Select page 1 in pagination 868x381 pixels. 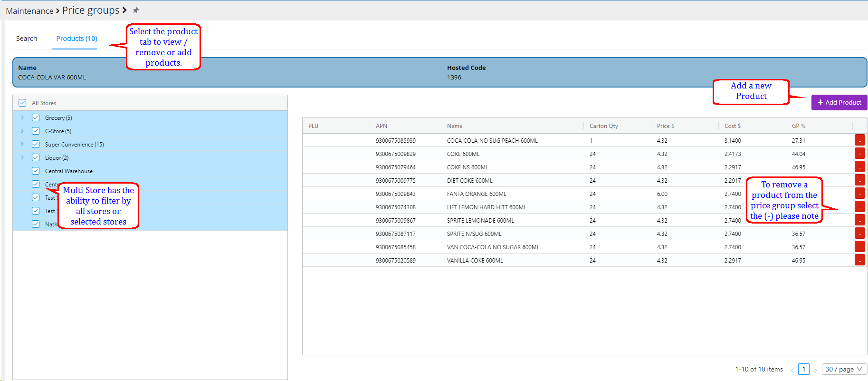804,369
